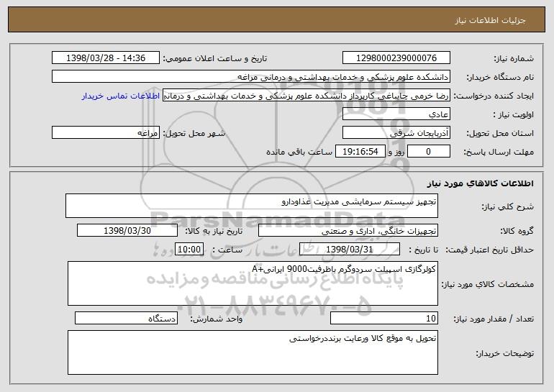The image size is (554, 392).
Task: Select the remaining days field showing 0
Action: [429, 152]
